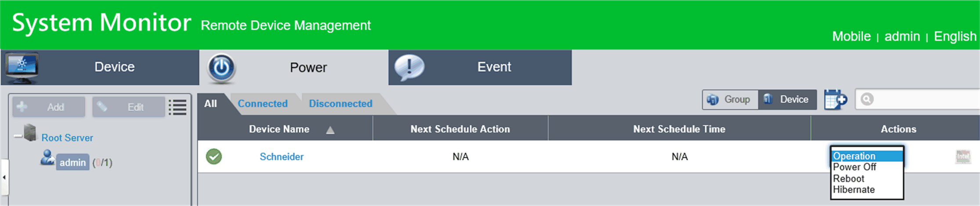
Task: Pick Hibernate from the Operation dropdown
Action: pyautogui.click(x=854, y=190)
